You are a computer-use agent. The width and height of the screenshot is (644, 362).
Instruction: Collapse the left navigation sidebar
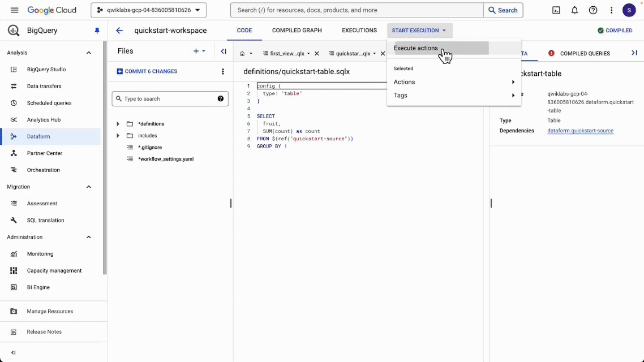click(x=13, y=352)
